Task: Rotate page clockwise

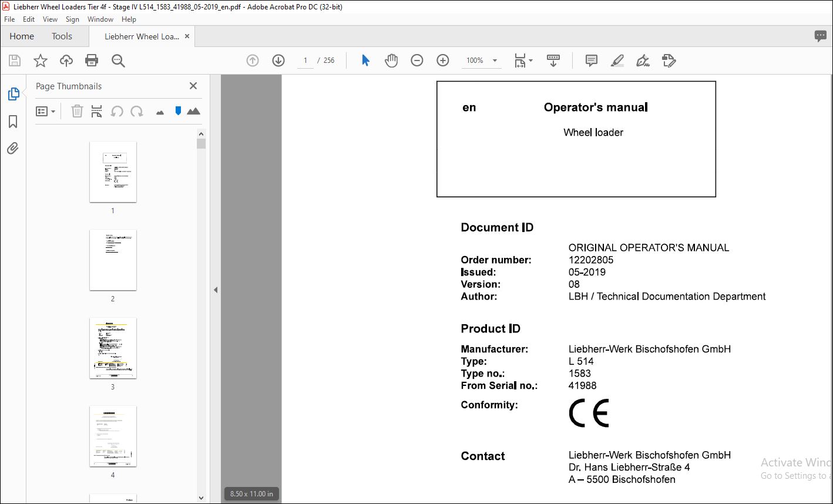Action: (x=137, y=111)
